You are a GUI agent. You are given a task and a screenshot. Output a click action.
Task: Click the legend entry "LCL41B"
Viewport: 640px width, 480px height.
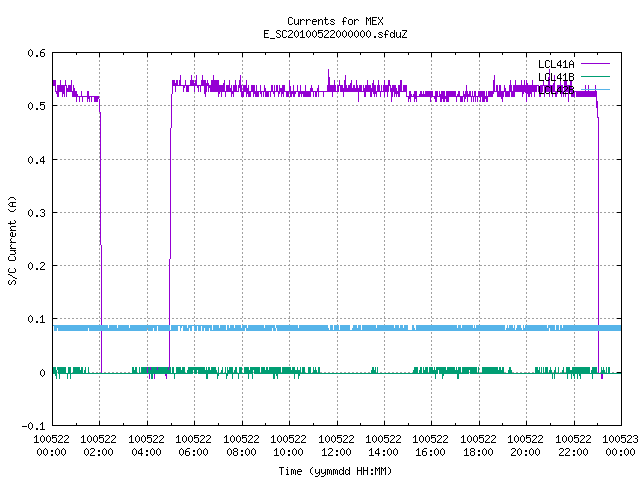pyautogui.click(x=556, y=77)
